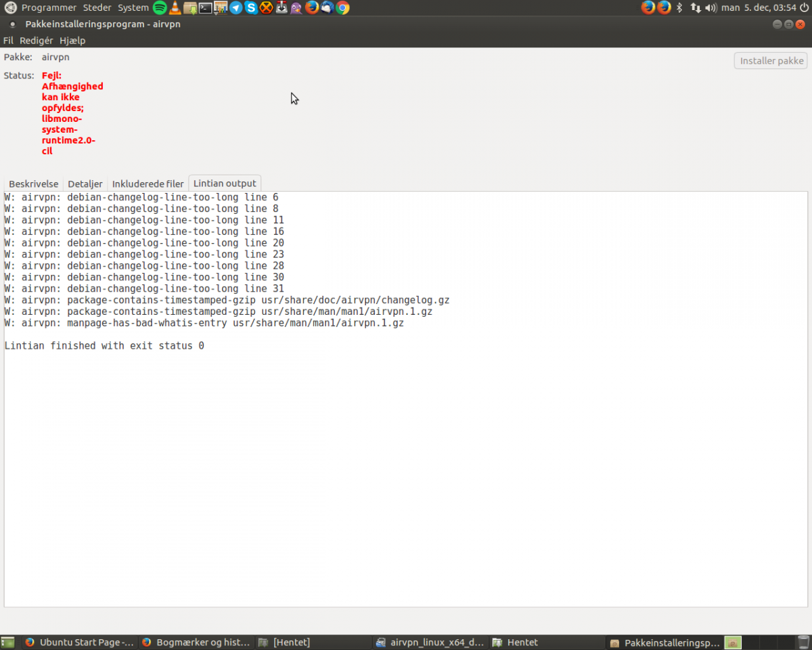
Task: Open the Redigér menu
Action: (x=36, y=41)
